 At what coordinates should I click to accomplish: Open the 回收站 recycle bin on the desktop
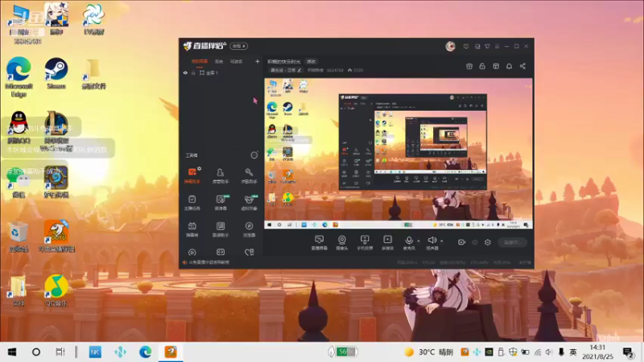point(19,237)
